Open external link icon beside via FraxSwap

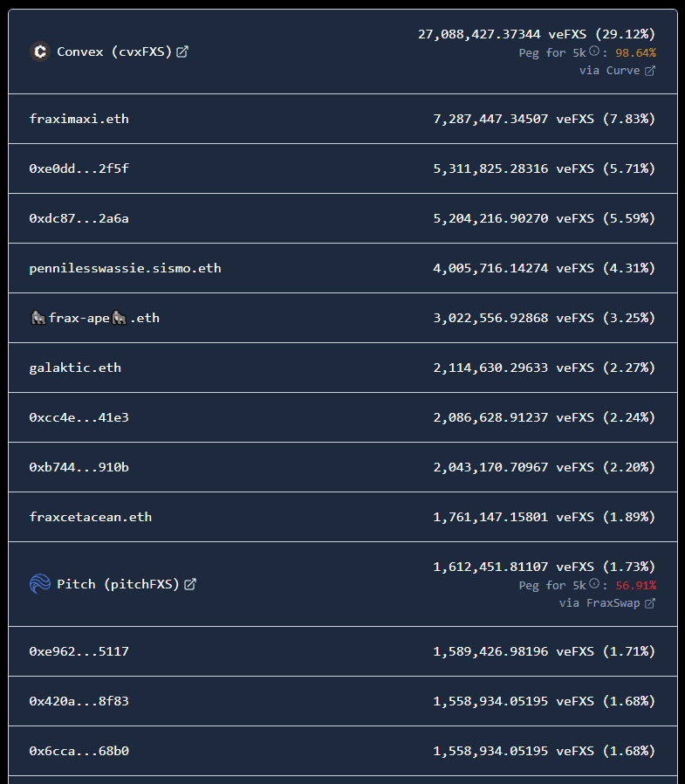pyautogui.click(x=649, y=603)
